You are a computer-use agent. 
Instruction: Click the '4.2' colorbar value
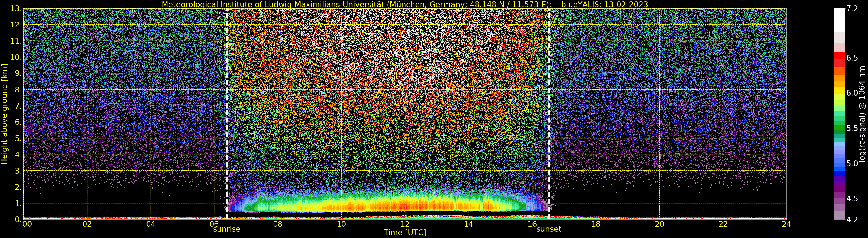click(x=852, y=220)
